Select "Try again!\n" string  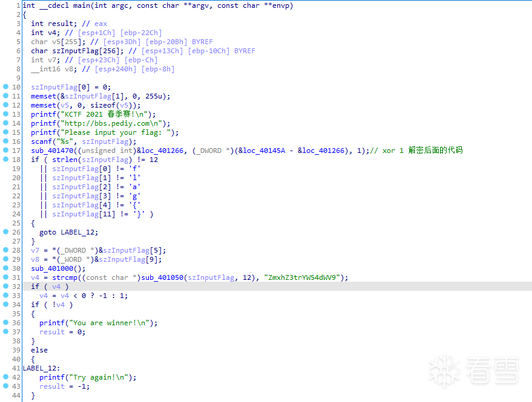click(99, 377)
